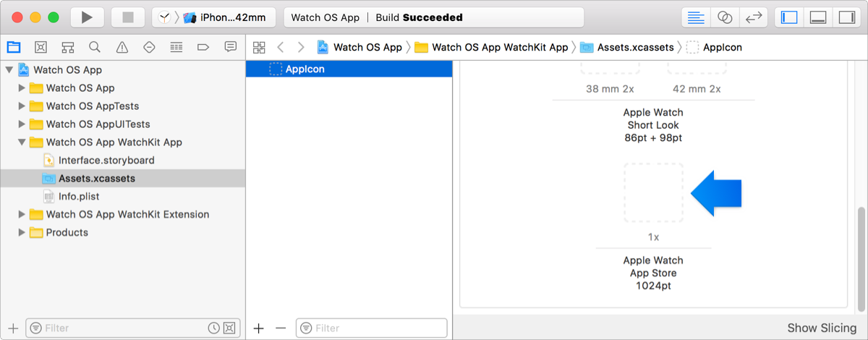This screenshot has height=340, width=868.
Task: Select Interface.storyboard in project navigator
Action: pos(106,161)
